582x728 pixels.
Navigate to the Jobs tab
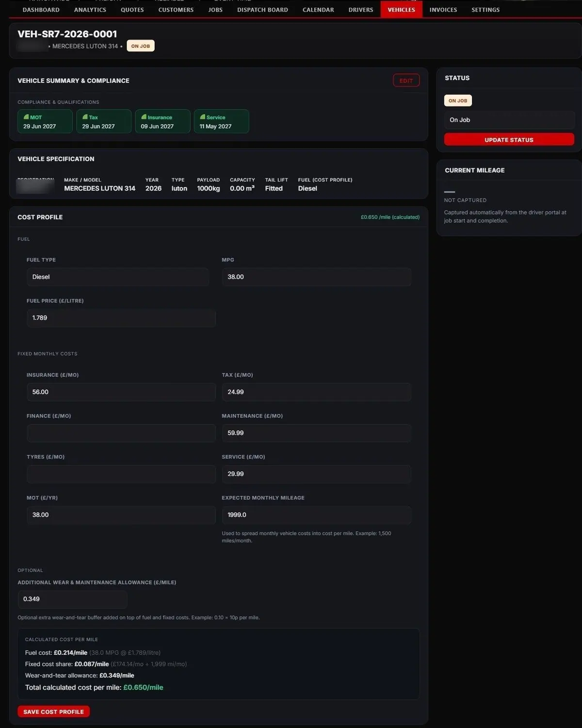215,10
